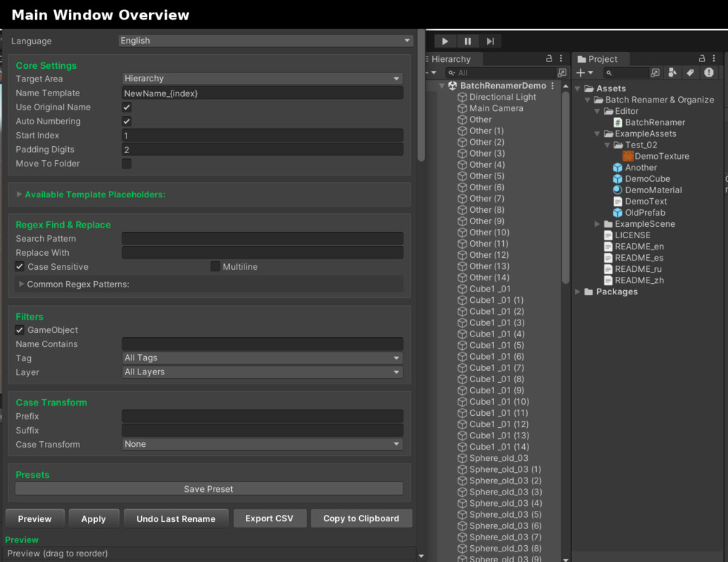
Task: Click the Project error filter icon
Action: (708, 72)
